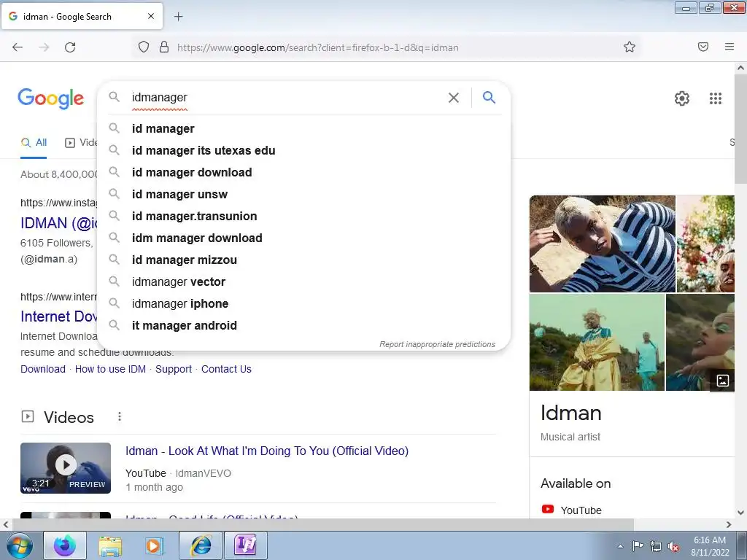Open a new browser tab

[x=178, y=17]
